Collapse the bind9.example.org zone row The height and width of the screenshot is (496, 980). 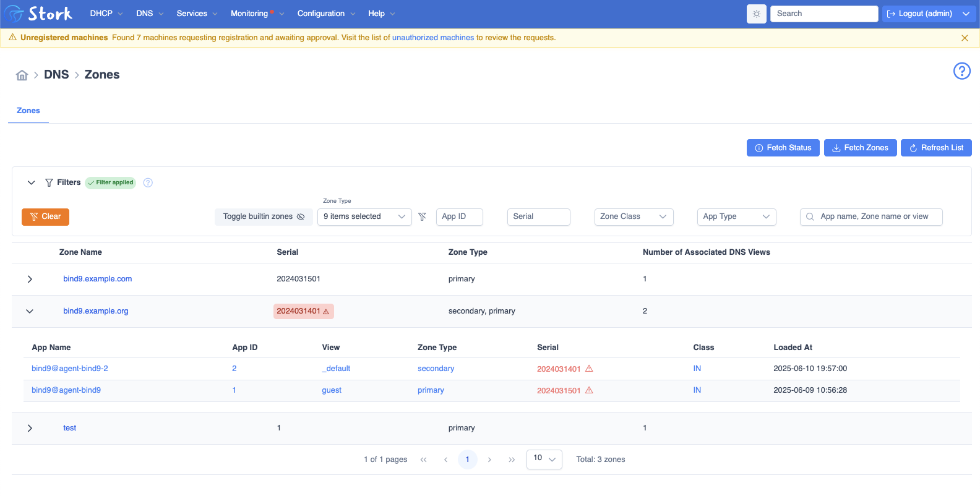[30, 311]
